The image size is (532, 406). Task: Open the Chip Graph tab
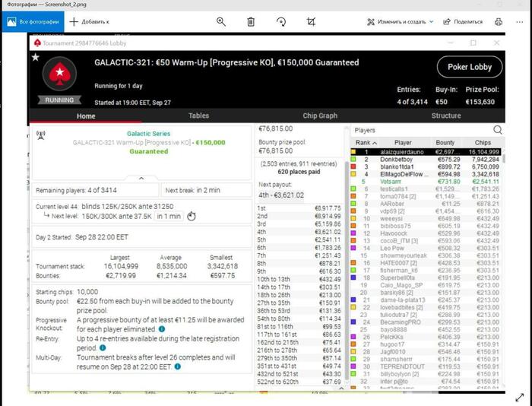pyautogui.click(x=320, y=116)
